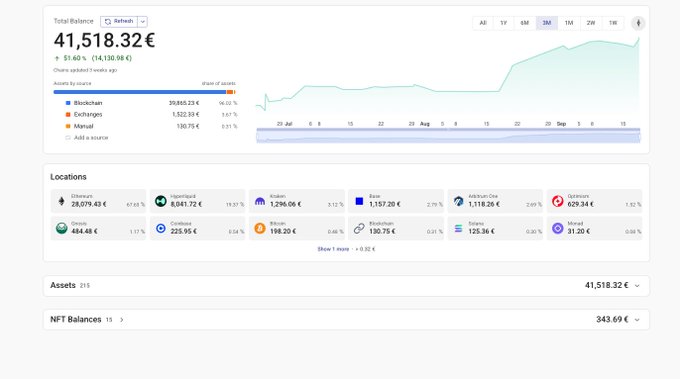The width and height of the screenshot is (680, 379).
Task: Select the 1M time range tab
Action: click(569, 23)
